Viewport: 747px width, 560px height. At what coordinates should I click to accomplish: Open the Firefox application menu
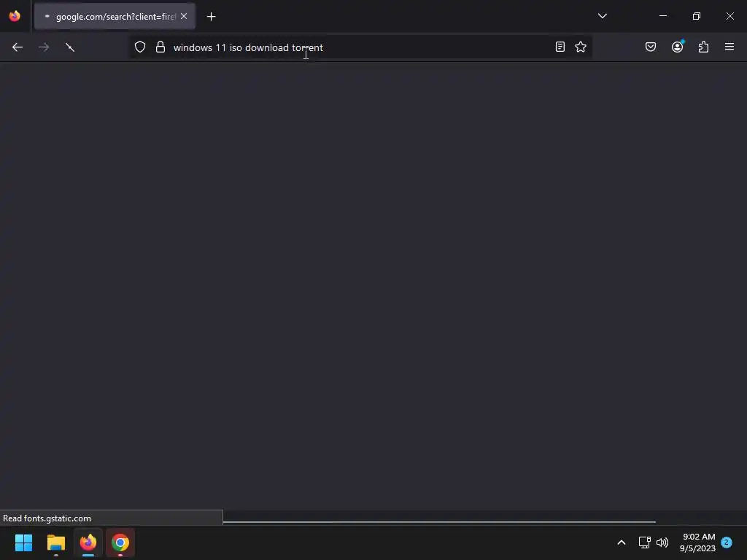[x=729, y=47]
